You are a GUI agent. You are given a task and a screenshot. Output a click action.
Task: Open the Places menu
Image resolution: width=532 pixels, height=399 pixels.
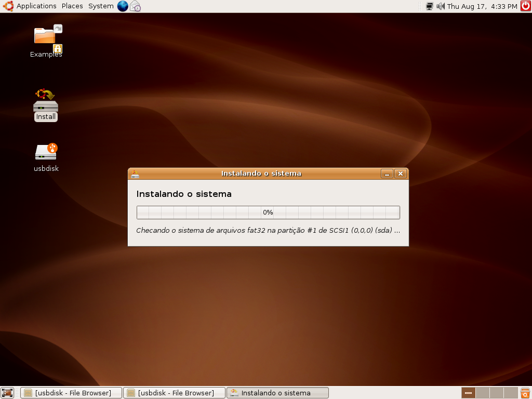pos(72,6)
